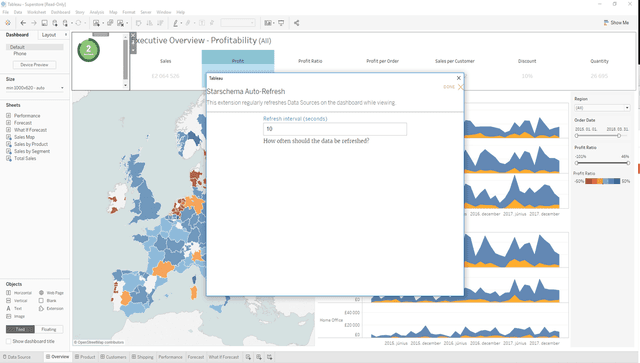The image size is (640, 363).
Task: Click the Pause Auto Updates icon
Action: [65, 23]
